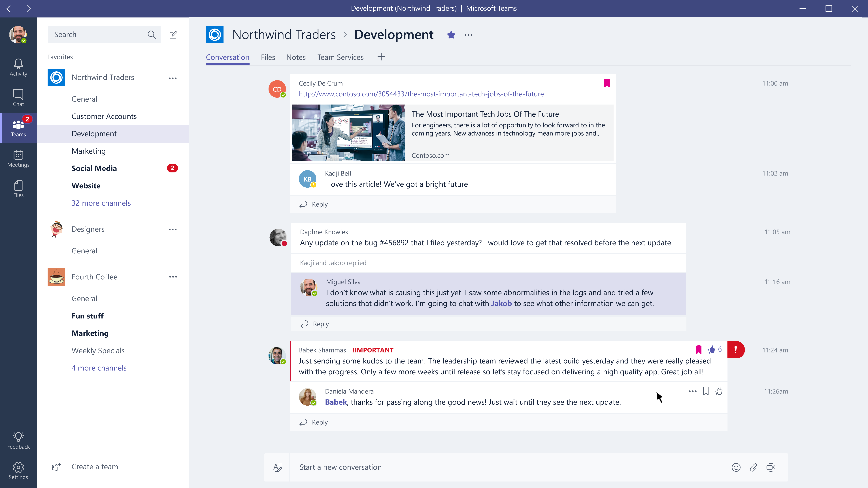The height and width of the screenshot is (488, 868).
Task: Expand 32 more channels under Northwind Traders
Action: 101,203
